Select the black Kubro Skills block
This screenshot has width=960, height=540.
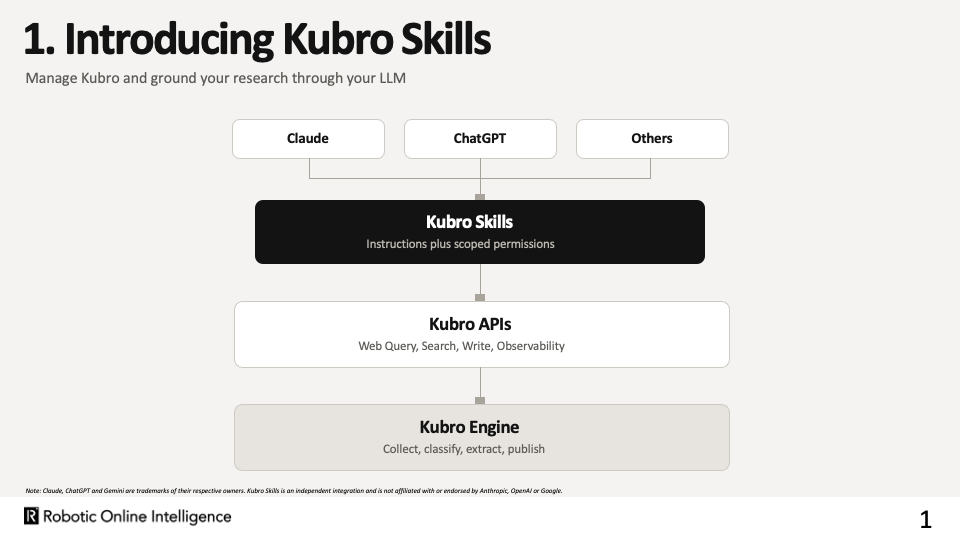pos(480,232)
